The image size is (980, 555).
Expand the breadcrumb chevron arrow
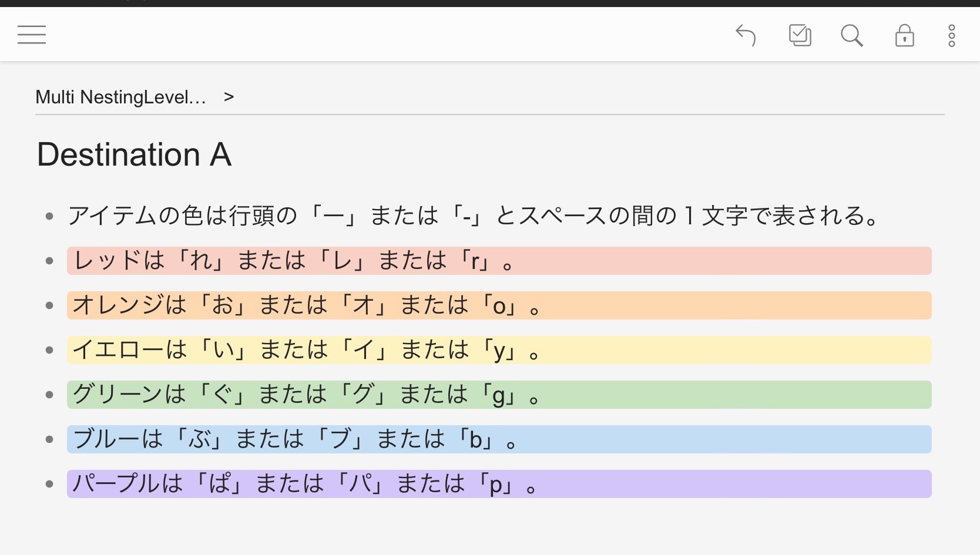(x=229, y=97)
